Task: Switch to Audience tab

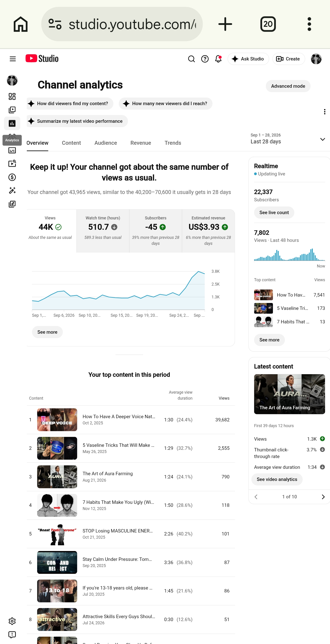Action: point(106,143)
